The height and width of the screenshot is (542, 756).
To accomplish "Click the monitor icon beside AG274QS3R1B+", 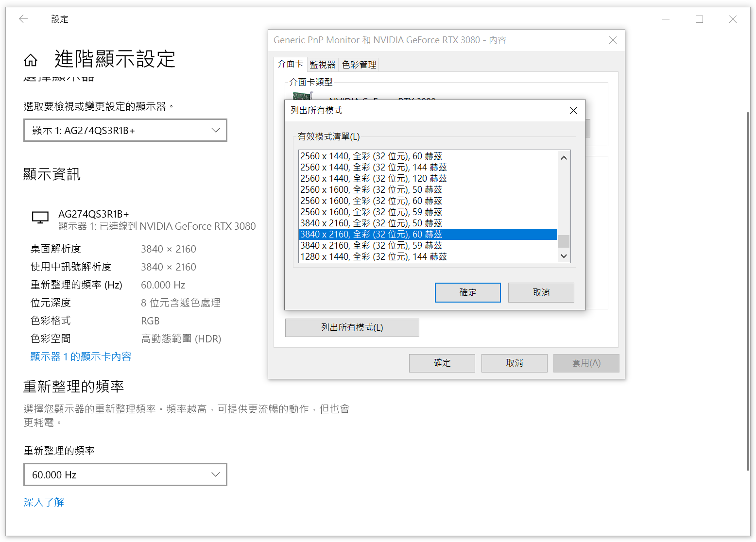I will pos(40,218).
